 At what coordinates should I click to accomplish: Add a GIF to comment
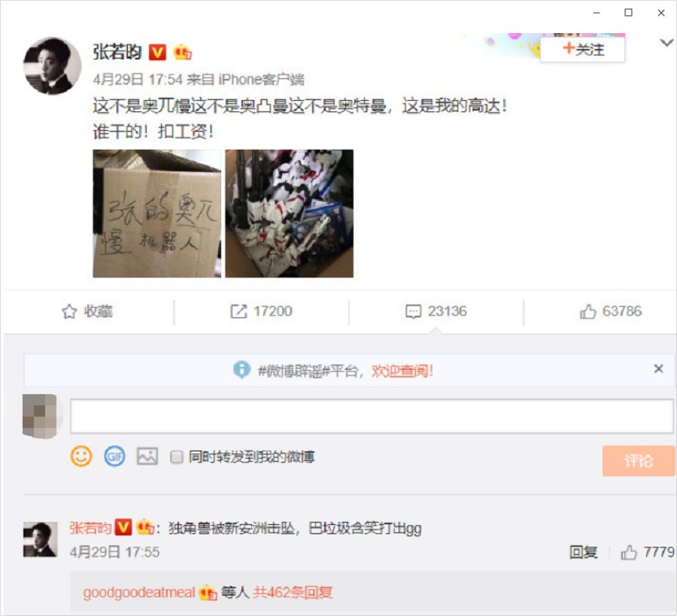pyautogui.click(x=115, y=457)
